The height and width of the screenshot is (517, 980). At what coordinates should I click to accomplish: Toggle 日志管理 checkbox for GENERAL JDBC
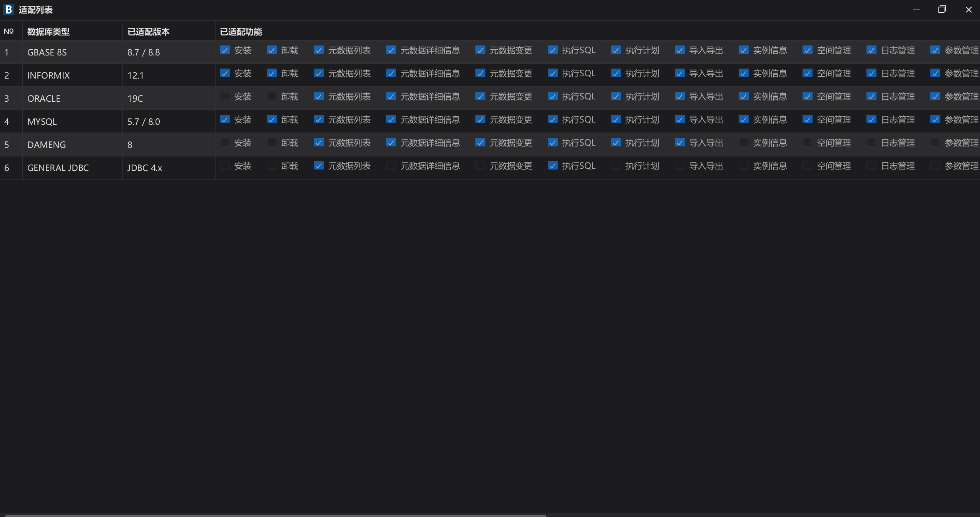pyautogui.click(x=871, y=166)
